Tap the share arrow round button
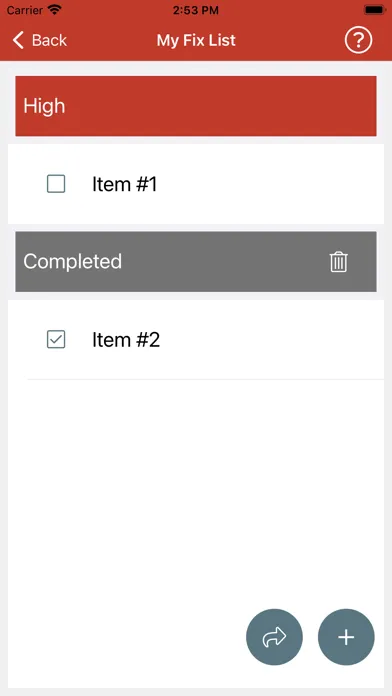Viewport: 392px width, 696px height. click(274, 637)
